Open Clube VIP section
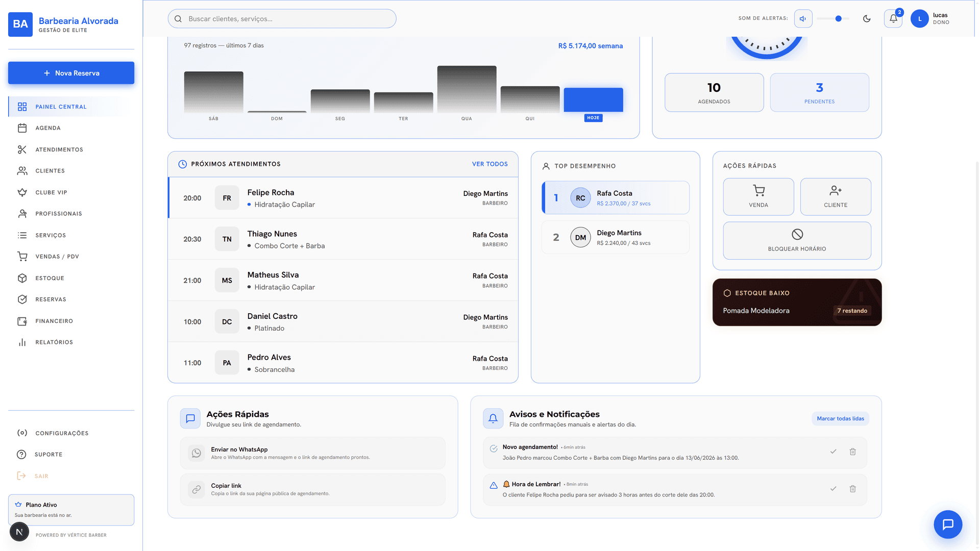The width and height of the screenshot is (980, 551). coord(71,192)
